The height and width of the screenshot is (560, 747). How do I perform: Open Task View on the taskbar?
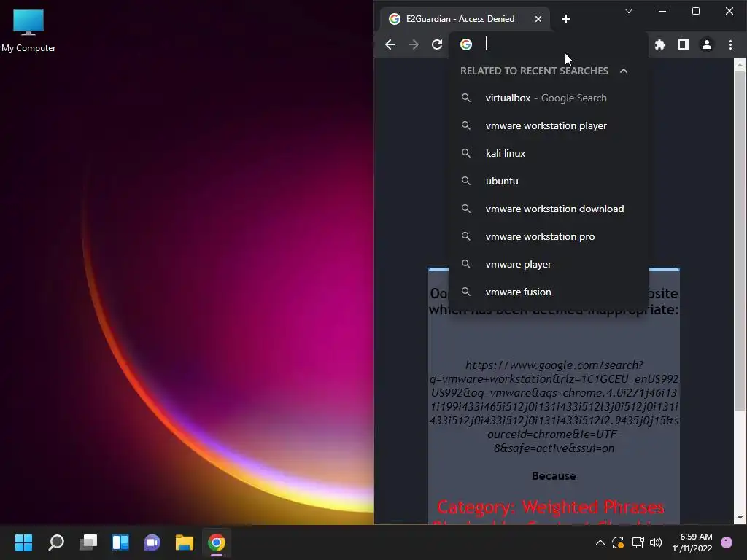point(88,542)
